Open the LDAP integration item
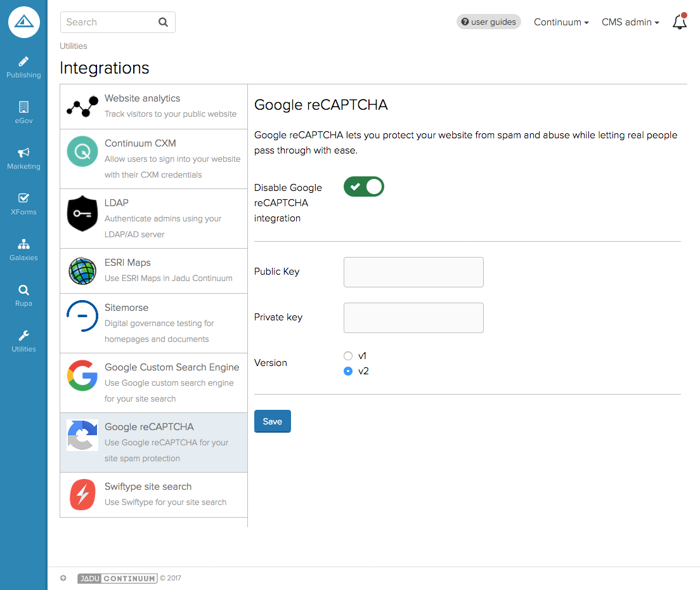Image resolution: width=700 pixels, height=590 pixels. [x=153, y=218]
